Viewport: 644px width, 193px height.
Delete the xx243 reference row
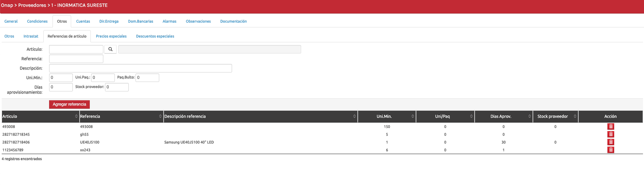[x=610, y=150]
